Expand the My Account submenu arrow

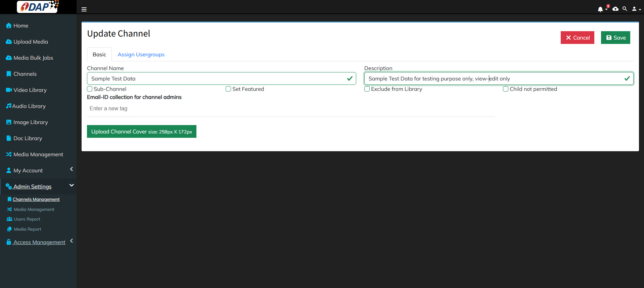point(72,169)
